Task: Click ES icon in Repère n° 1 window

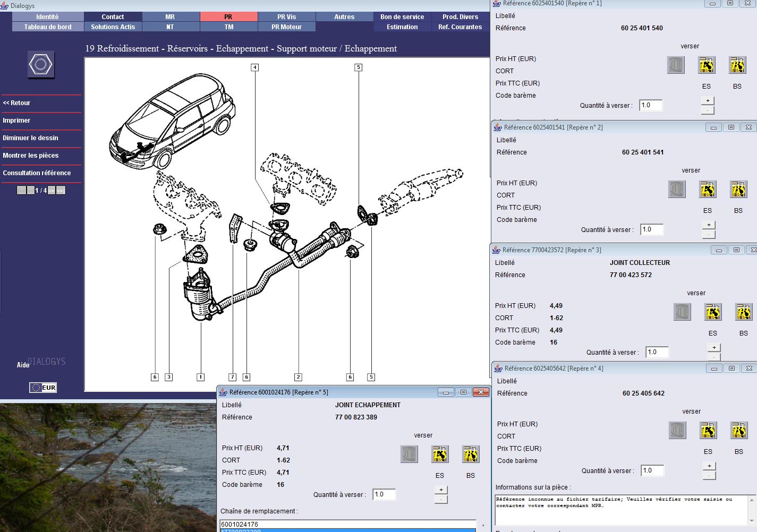Action: click(707, 65)
